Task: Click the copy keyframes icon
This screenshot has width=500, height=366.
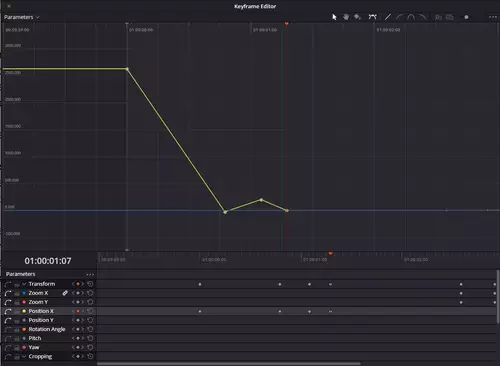Action: 439,17
